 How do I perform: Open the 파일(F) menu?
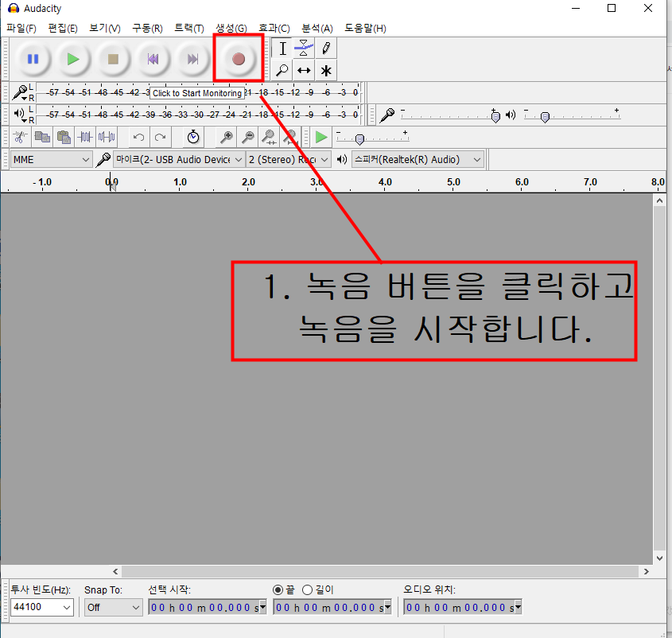click(21, 29)
